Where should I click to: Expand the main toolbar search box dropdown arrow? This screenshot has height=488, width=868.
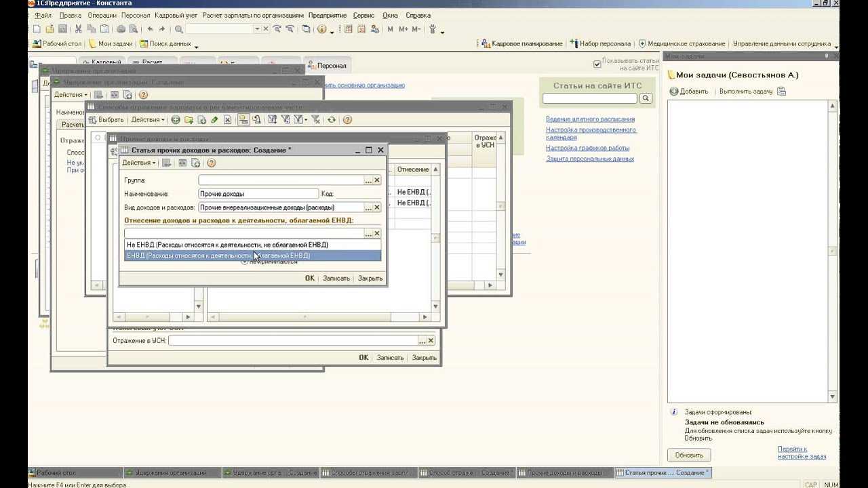pos(257,29)
